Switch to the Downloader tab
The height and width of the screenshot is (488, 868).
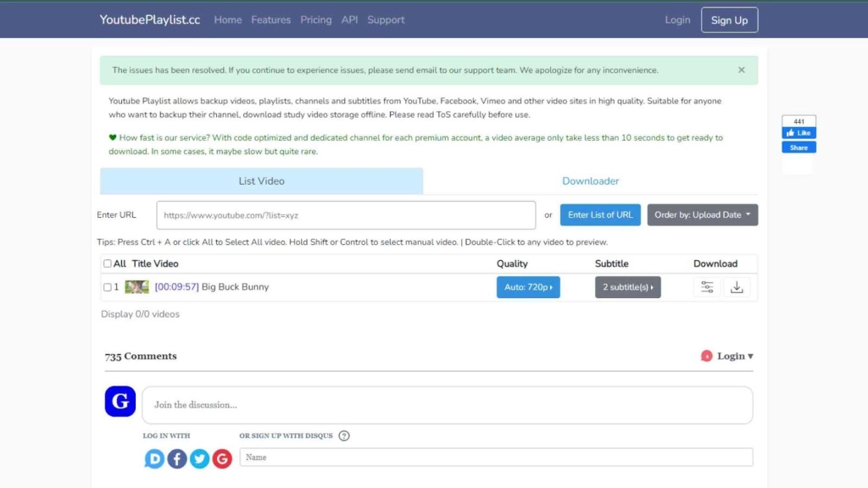click(590, 181)
